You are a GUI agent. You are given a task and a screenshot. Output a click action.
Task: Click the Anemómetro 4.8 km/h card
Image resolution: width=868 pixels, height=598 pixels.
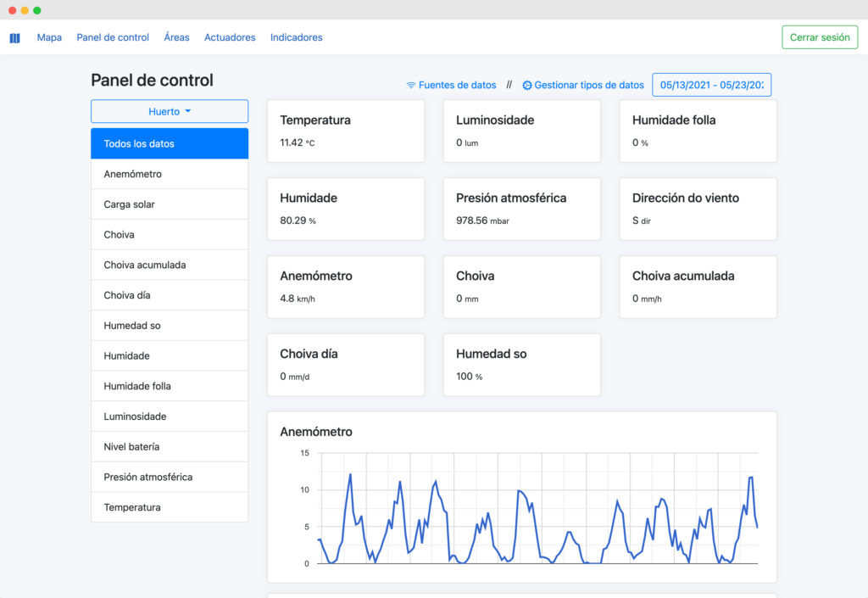pyautogui.click(x=346, y=287)
